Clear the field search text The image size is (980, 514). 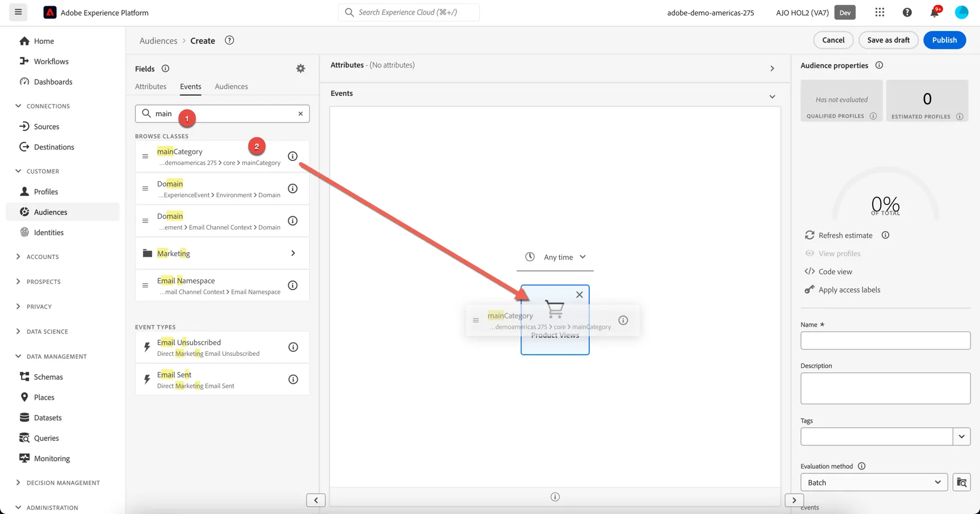tap(301, 113)
